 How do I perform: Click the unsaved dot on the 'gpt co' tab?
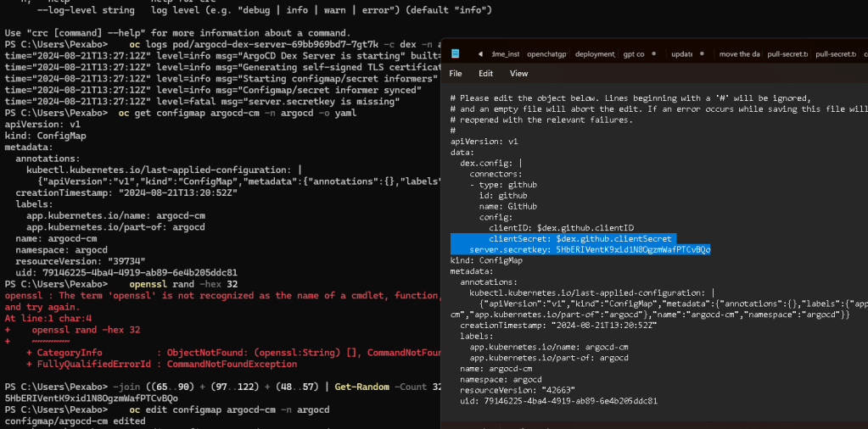[x=654, y=53]
